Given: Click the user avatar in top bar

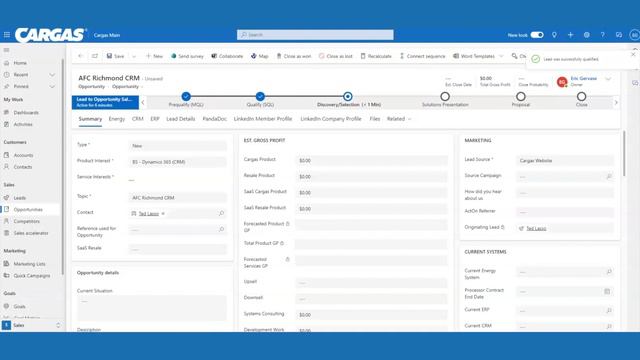Looking at the screenshot, I should [634, 35].
